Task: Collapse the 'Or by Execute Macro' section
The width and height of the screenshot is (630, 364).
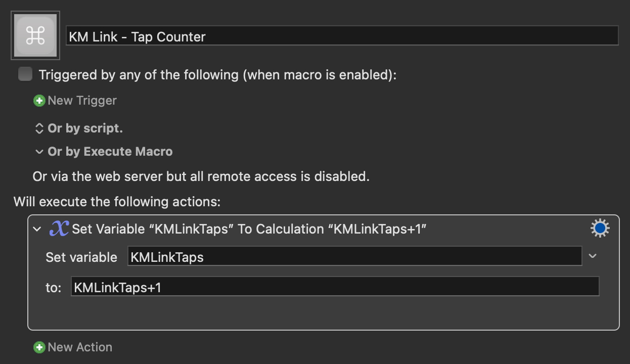Action: pos(39,152)
